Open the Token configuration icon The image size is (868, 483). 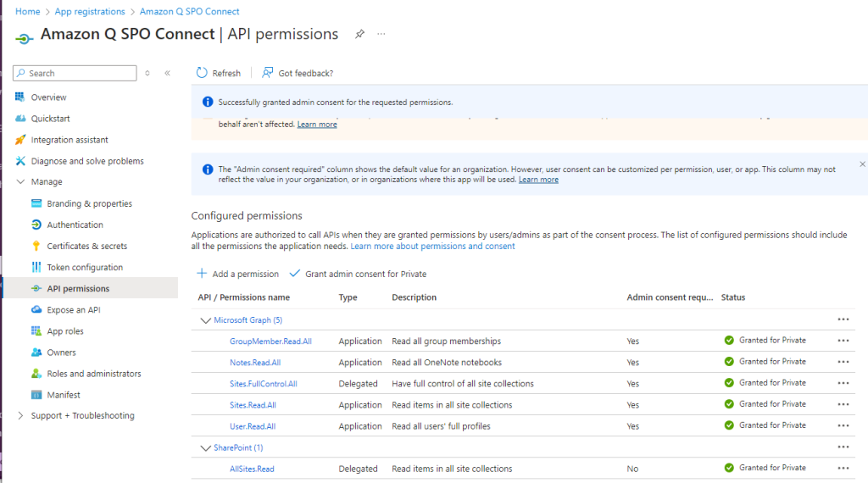(x=36, y=268)
